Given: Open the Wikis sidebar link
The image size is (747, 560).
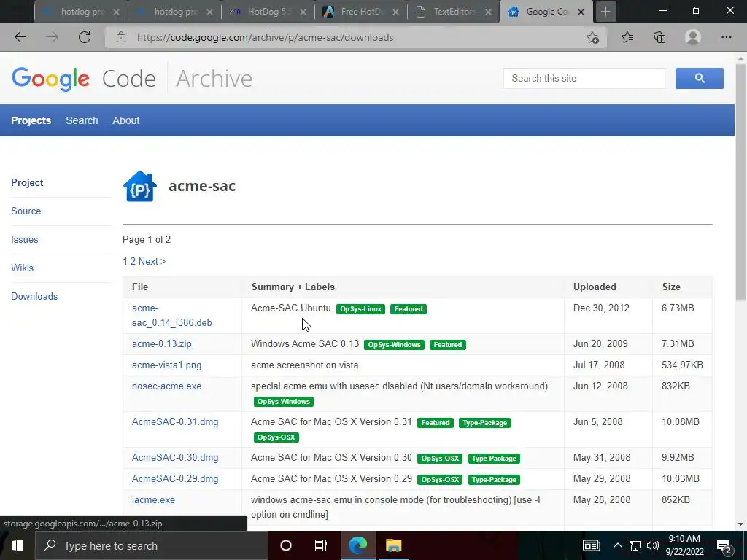Looking at the screenshot, I should click(x=23, y=268).
